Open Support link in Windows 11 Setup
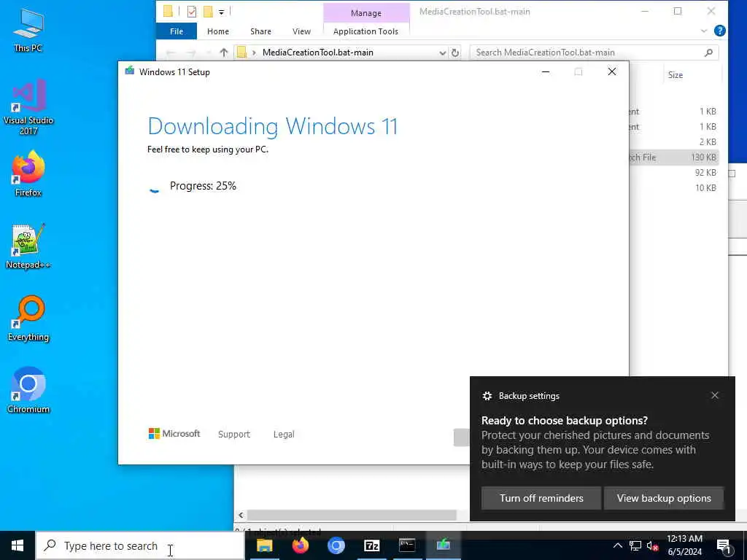Image resolution: width=747 pixels, height=560 pixels. point(234,435)
